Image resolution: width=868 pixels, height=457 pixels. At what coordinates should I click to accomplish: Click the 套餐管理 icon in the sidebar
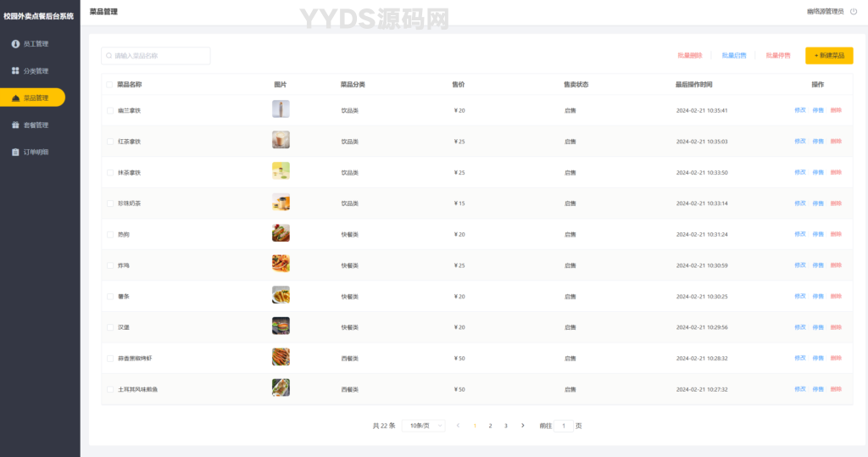(x=15, y=125)
